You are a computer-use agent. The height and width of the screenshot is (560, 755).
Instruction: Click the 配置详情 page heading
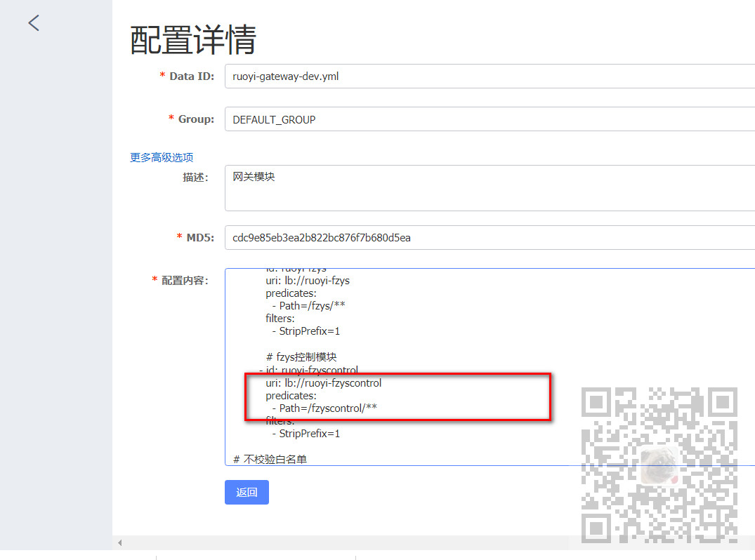coord(193,39)
